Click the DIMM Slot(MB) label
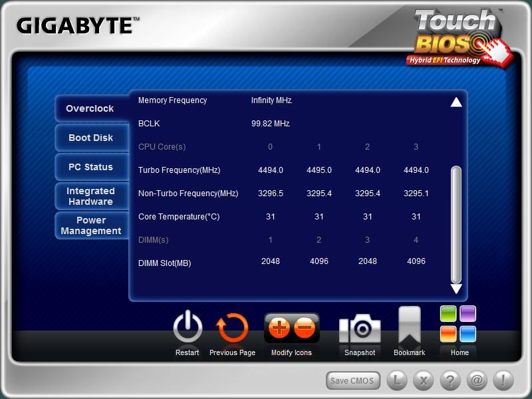The height and width of the screenshot is (399, 532). 164,263
